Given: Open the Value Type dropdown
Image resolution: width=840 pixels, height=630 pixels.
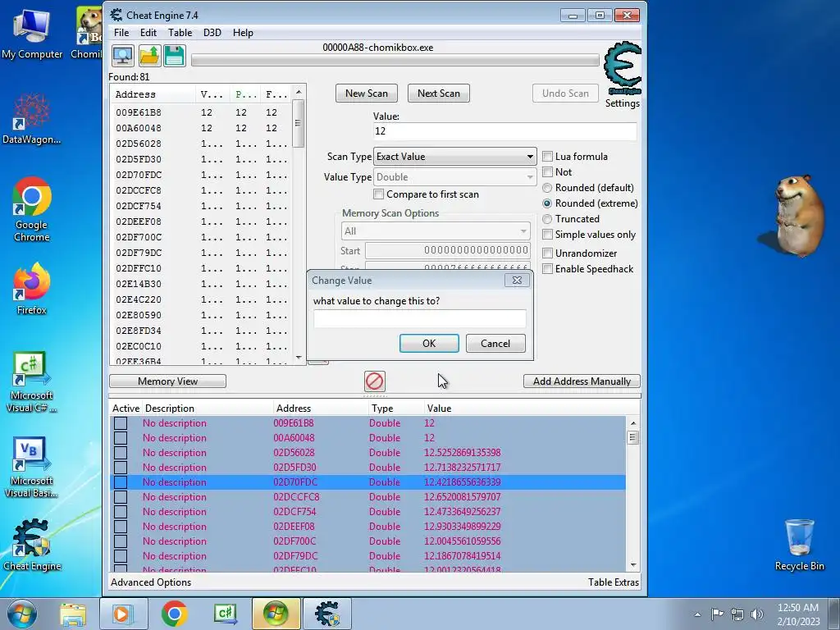Looking at the screenshot, I should [454, 177].
